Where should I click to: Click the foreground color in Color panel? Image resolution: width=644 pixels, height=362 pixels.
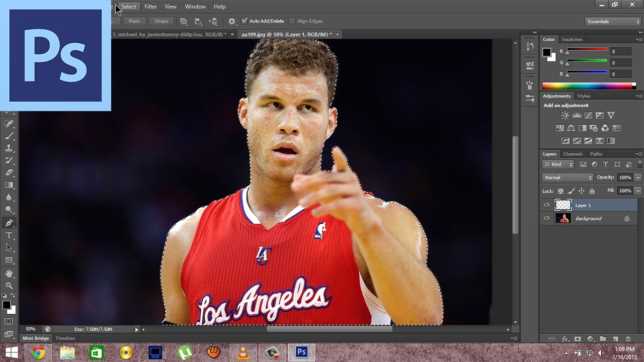[546, 52]
